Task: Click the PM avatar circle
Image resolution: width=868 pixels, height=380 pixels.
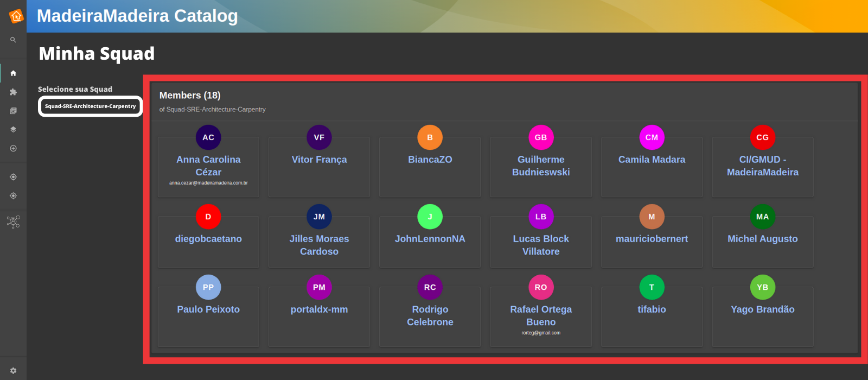Action: [319, 287]
